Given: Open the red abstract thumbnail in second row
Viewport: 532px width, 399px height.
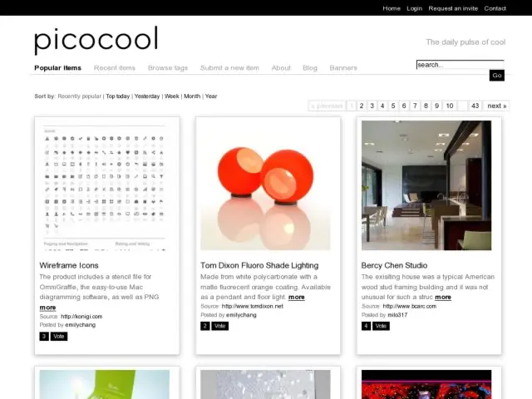Looking at the screenshot, I should pos(426,384).
